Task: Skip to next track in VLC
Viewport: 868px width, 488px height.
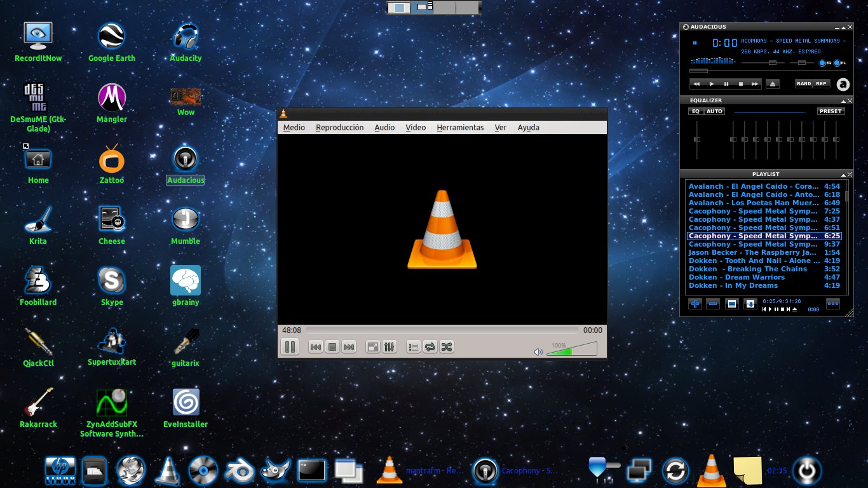Action: [x=348, y=347]
